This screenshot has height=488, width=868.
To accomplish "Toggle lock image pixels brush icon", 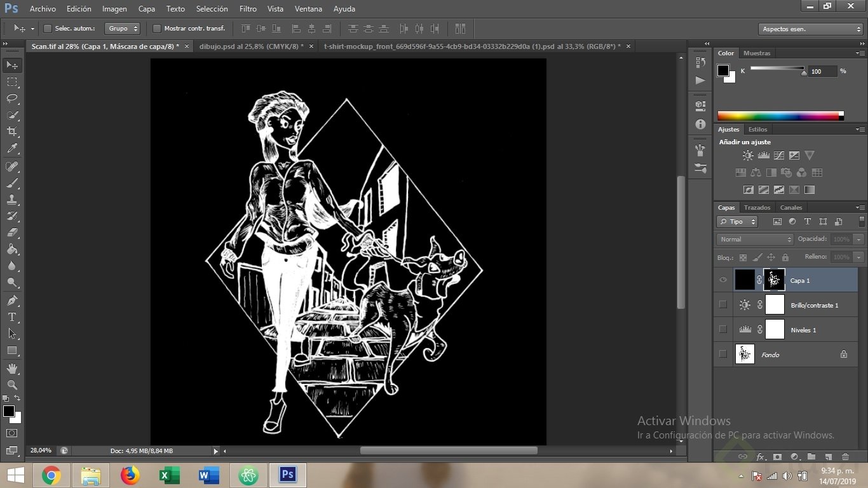I will click(757, 257).
